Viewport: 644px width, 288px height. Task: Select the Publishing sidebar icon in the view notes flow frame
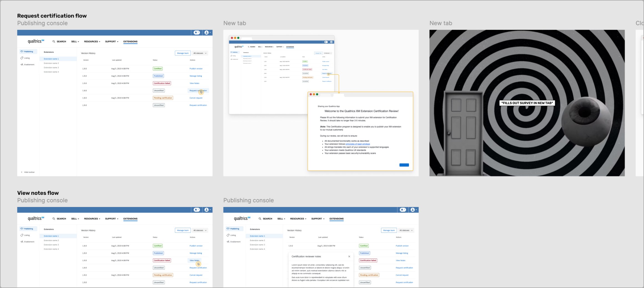pyautogui.click(x=22, y=229)
